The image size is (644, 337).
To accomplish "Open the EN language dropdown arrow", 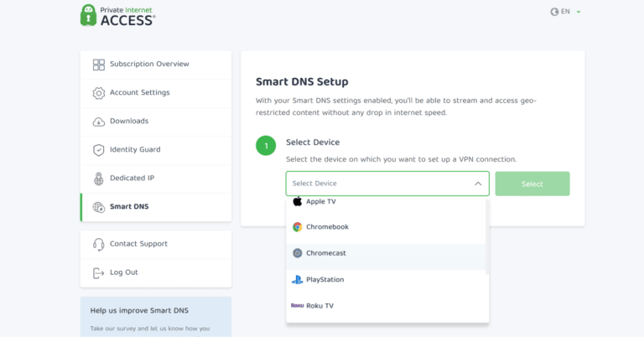I will [x=579, y=12].
